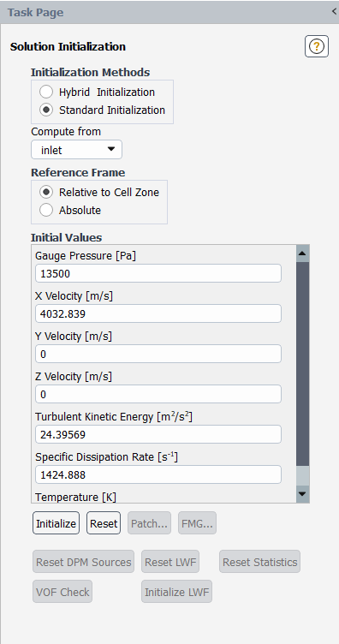This screenshot has width=339, height=644.
Task: Select Hybrid Initialization radio button
Action: 46,92
